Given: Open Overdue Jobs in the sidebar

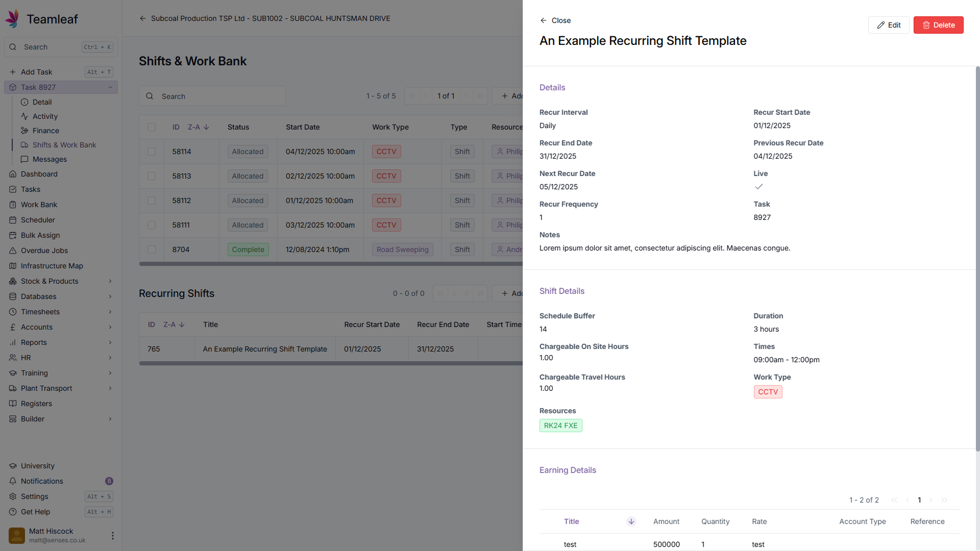Looking at the screenshot, I should [44, 251].
